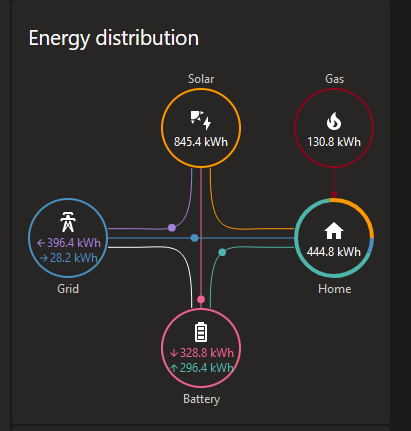Click the 328.8 kWh battery charge value
Image resolution: width=411 pixels, height=431 pixels.
tap(202, 353)
